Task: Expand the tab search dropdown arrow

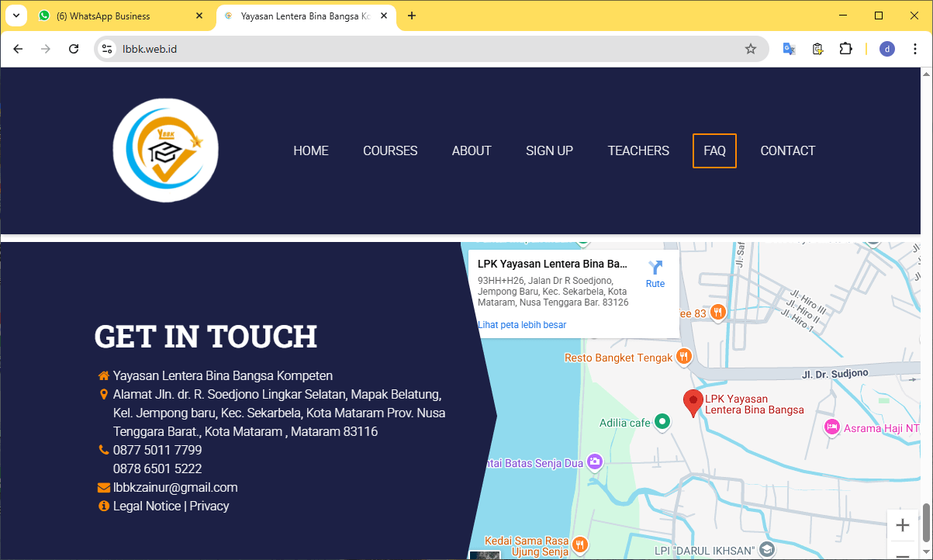Action: (16, 16)
